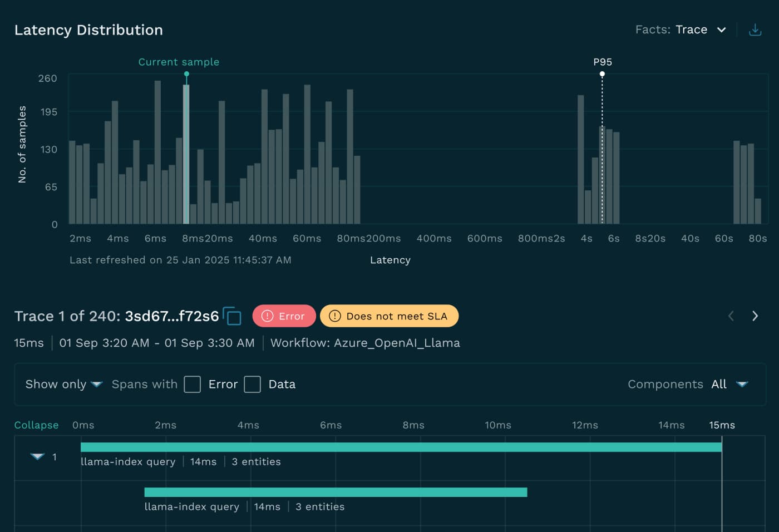
Task: Click the previous trace arrow
Action: click(731, 316)
